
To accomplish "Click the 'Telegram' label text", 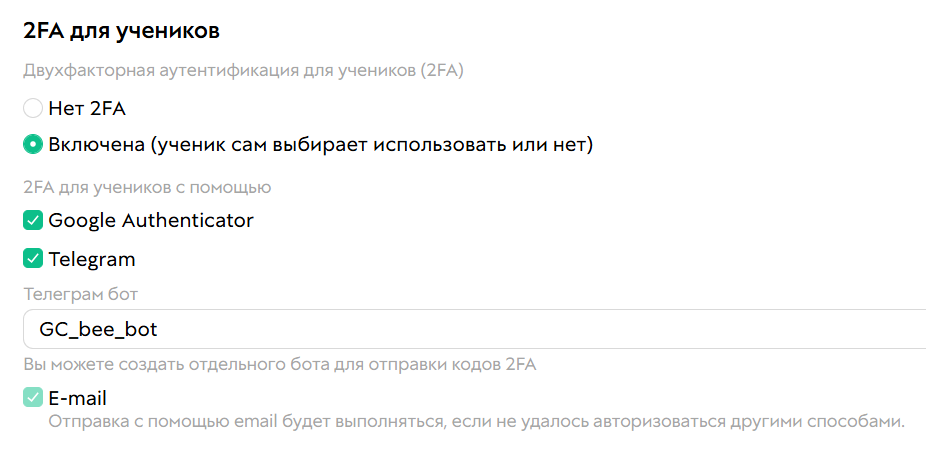I will [x=92, y=259].
